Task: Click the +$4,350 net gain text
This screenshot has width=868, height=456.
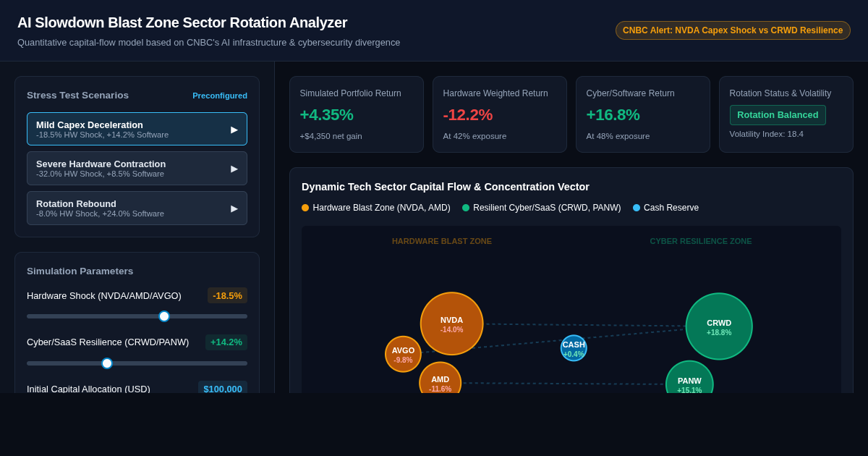Action: coord(331,136)
